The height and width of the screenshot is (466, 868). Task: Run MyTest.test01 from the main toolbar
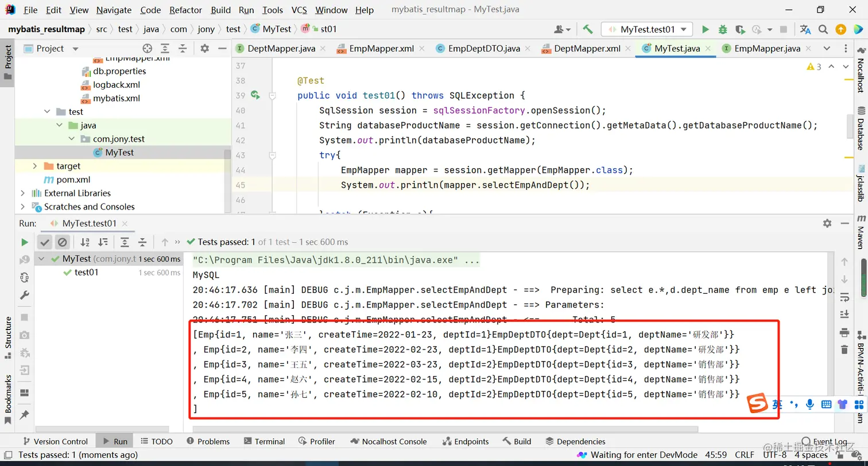(x=706, y=29)
